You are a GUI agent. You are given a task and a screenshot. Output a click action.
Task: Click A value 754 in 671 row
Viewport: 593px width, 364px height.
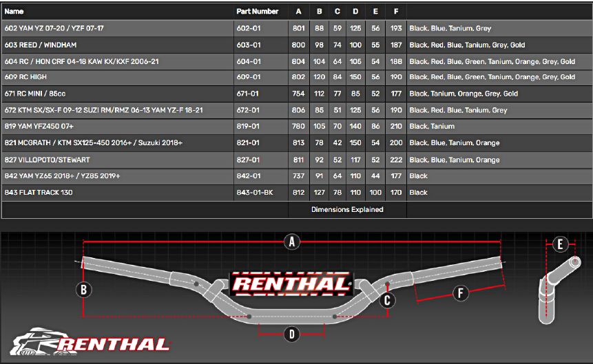click(298, 94)
